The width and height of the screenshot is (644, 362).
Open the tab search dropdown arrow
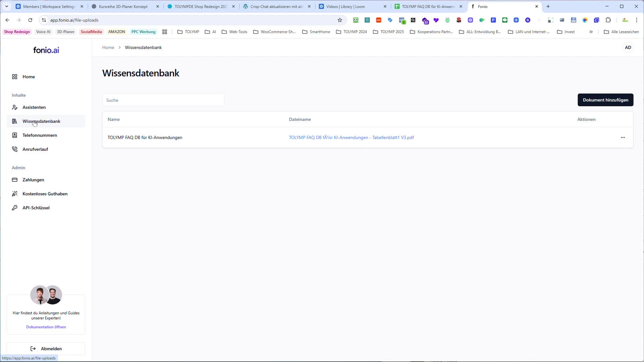tap(6, 6)
